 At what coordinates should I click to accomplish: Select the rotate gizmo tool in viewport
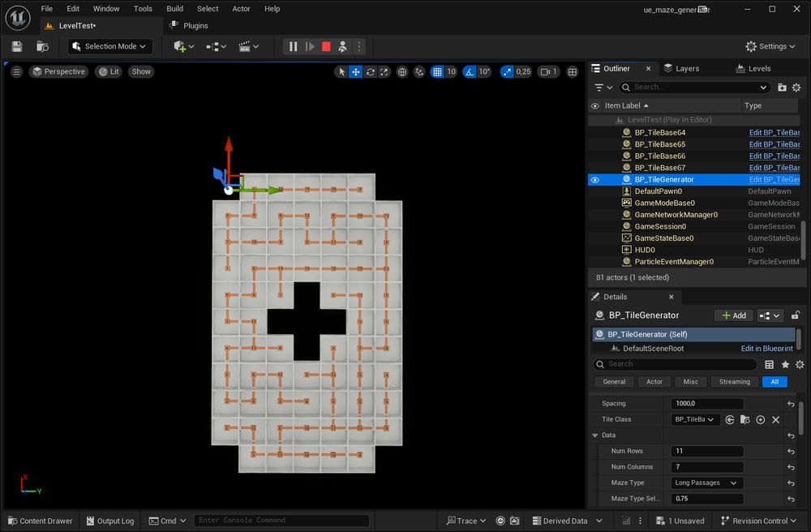pos(371,71)
